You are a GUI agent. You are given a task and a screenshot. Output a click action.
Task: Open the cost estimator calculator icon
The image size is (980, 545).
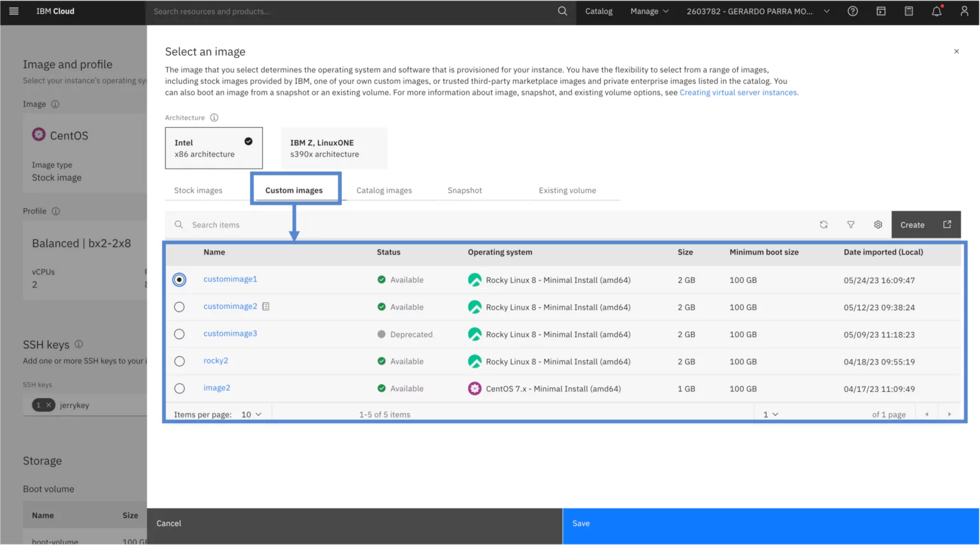[x=909, y=11]
